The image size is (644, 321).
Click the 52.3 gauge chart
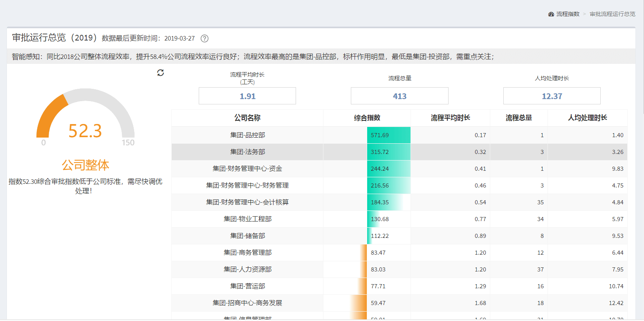point(85,119)
